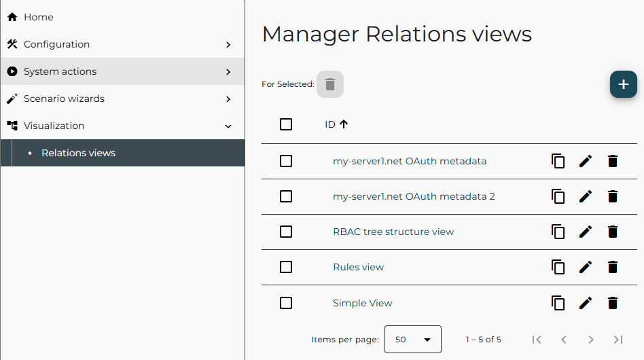Delete selected items with the trash button
This screenshot has height=360, width=644.
point(329,84)
